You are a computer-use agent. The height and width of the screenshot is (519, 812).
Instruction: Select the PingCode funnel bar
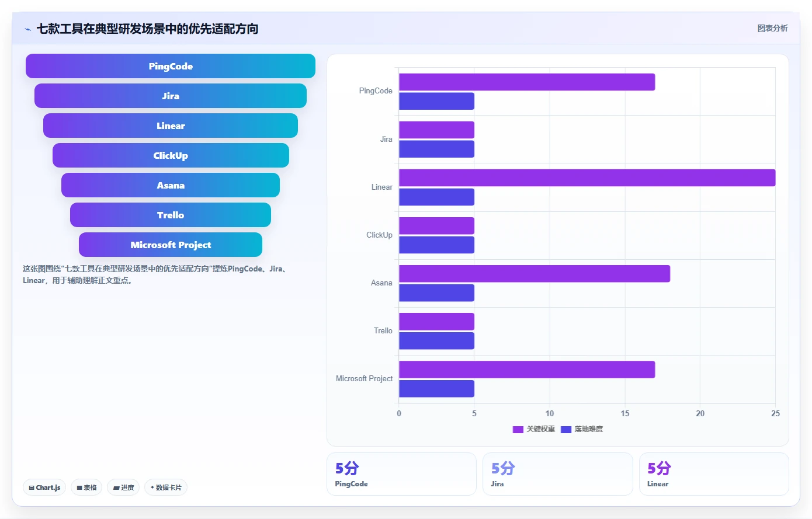tap(171, 66)
